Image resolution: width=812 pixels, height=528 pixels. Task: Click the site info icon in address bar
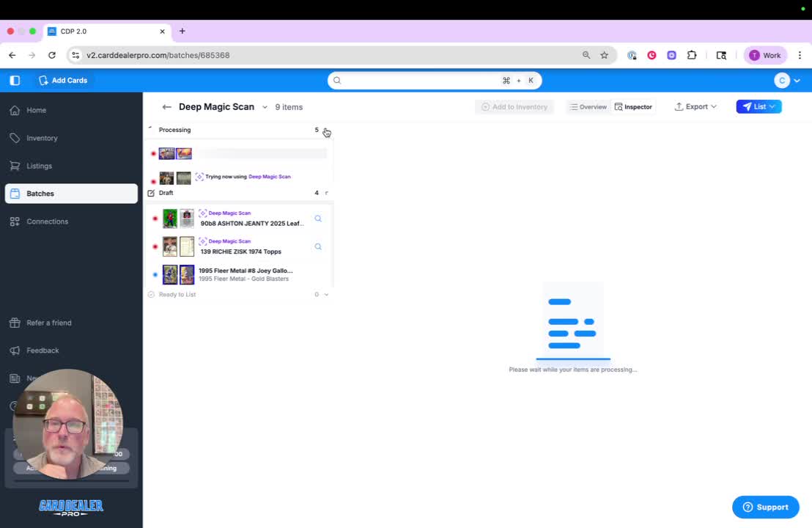click(75, 56)
